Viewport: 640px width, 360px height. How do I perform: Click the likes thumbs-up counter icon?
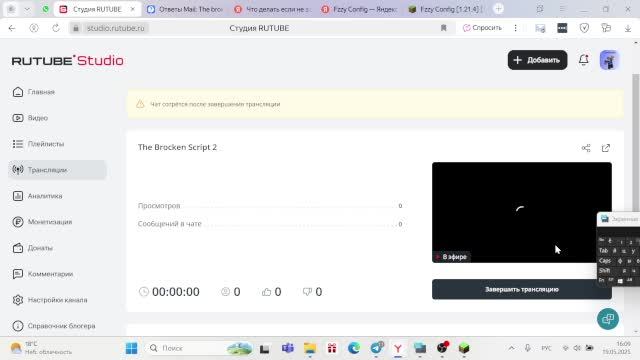[267, 292]
